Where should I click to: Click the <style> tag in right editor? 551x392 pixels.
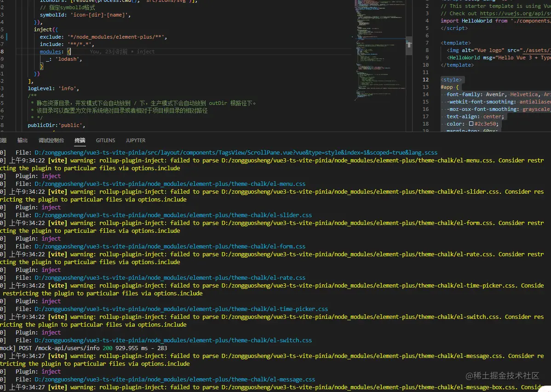pyautogui.click(x=451, y=80)
